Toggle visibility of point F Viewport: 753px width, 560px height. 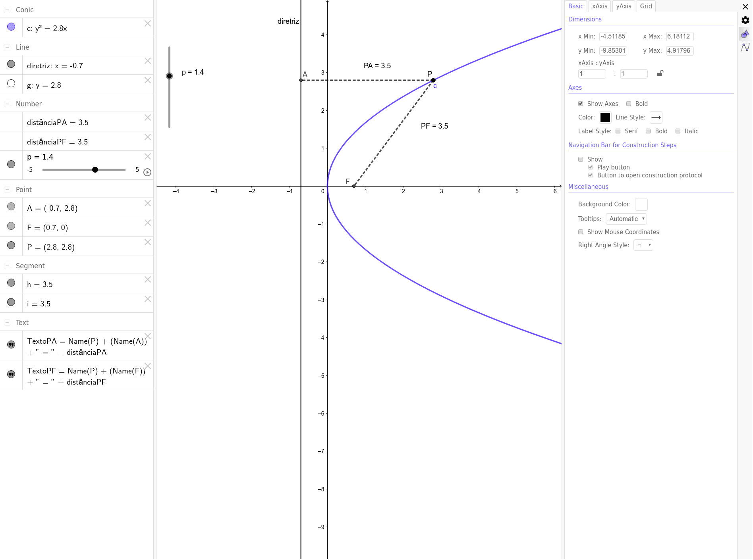[x=11, y=226]
